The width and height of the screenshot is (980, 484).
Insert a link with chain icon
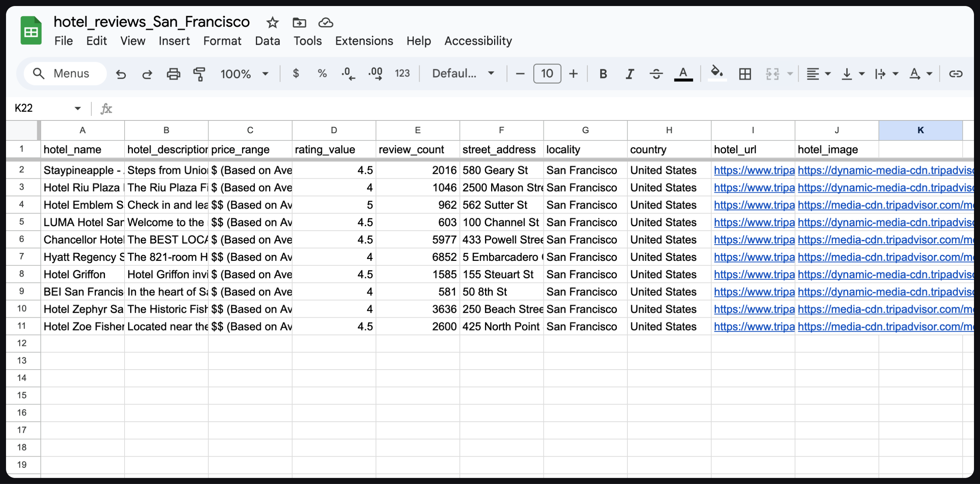tap(955, 74)
